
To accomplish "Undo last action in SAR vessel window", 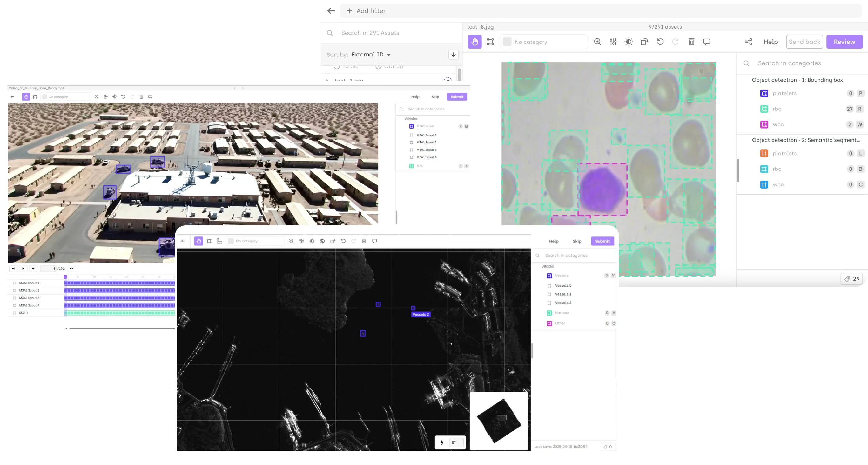I will click(x=343, y=241).
